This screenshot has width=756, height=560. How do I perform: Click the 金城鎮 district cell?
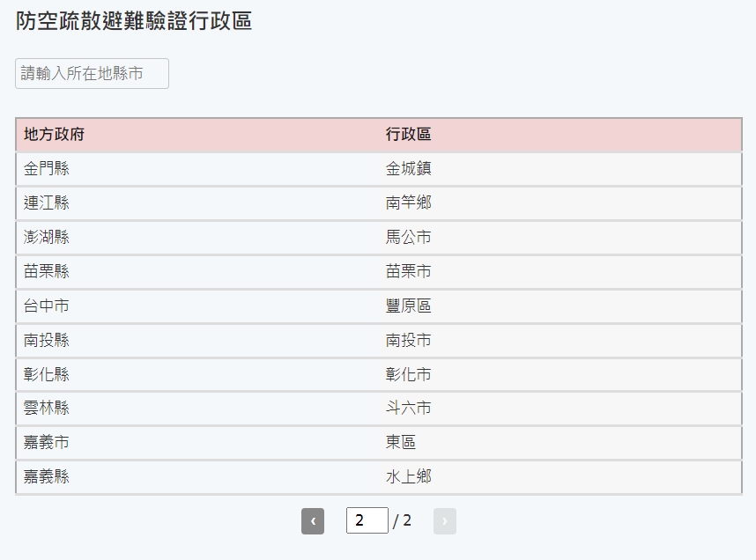[409, 169]
